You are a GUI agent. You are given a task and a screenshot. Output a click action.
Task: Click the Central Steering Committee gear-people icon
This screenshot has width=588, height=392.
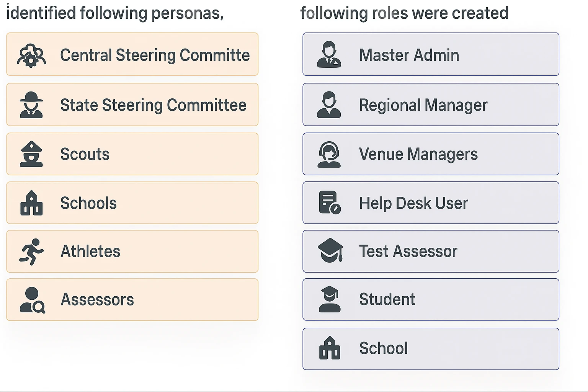pos(31,56)
